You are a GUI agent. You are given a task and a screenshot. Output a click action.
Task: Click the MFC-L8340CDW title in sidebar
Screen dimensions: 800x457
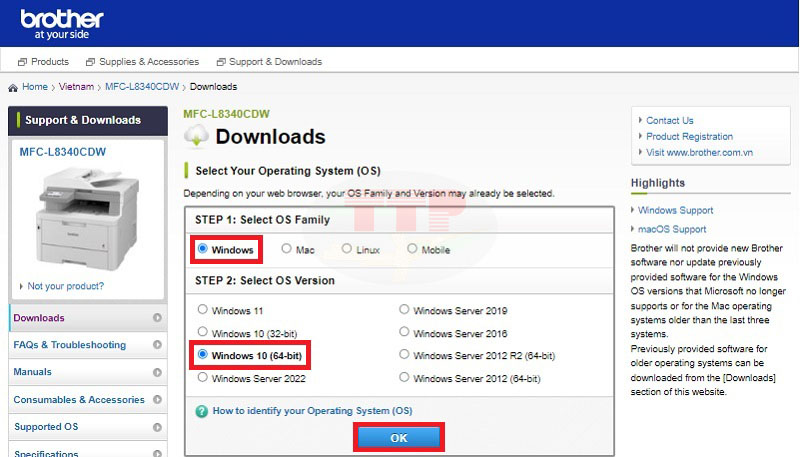pyautogui.click(x=63, y=152)
